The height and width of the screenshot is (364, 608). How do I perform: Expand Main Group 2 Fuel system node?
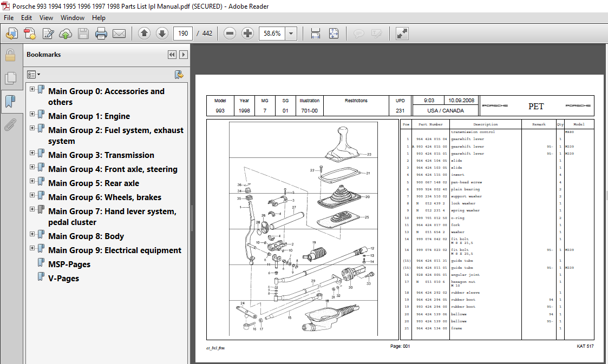click(32, 128)
